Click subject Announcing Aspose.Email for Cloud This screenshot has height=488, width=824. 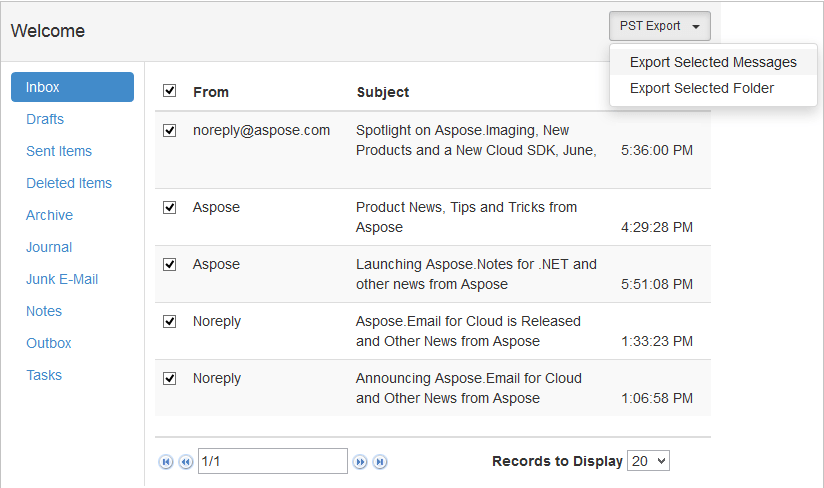coord(469,388)
